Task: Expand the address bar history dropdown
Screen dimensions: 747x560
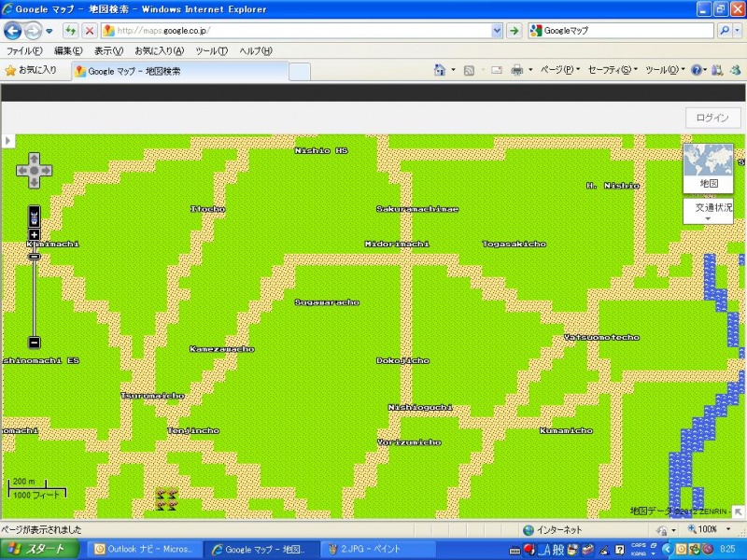Action: click(x=497, y=31)
